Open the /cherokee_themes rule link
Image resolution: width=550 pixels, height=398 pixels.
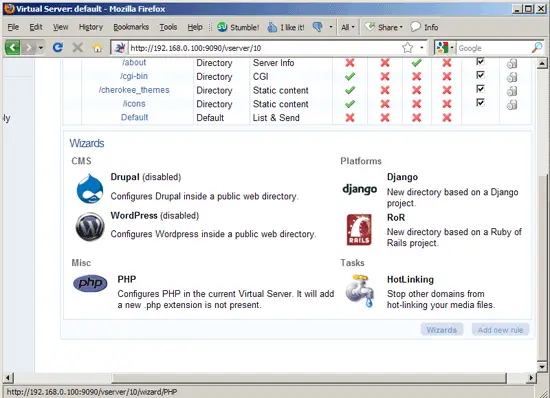tap(134, 90)
